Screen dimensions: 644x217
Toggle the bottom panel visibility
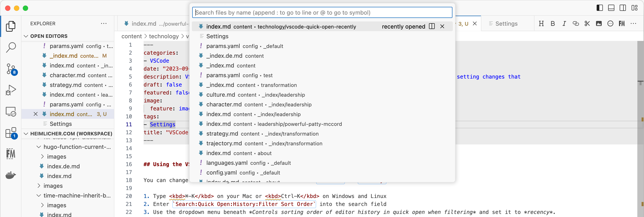click(611, 8)
